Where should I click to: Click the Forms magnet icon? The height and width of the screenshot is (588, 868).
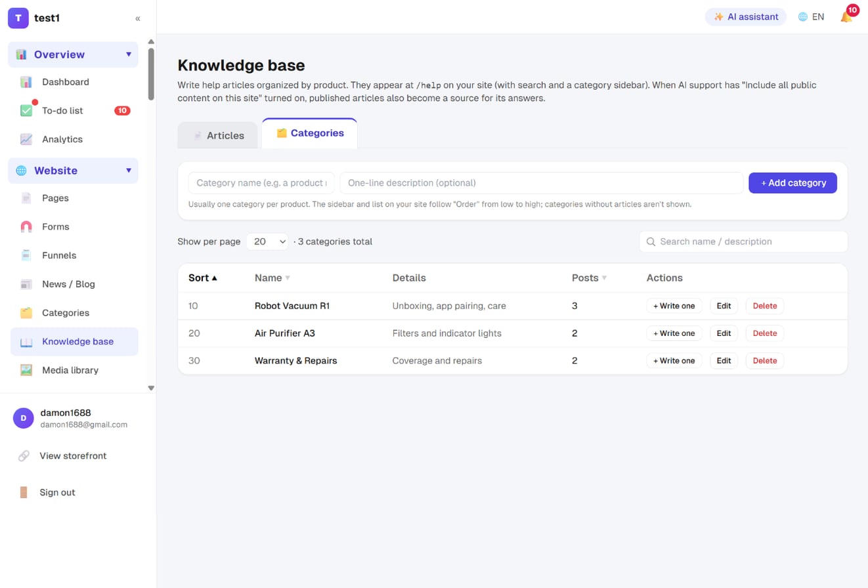tap(26, 226)
